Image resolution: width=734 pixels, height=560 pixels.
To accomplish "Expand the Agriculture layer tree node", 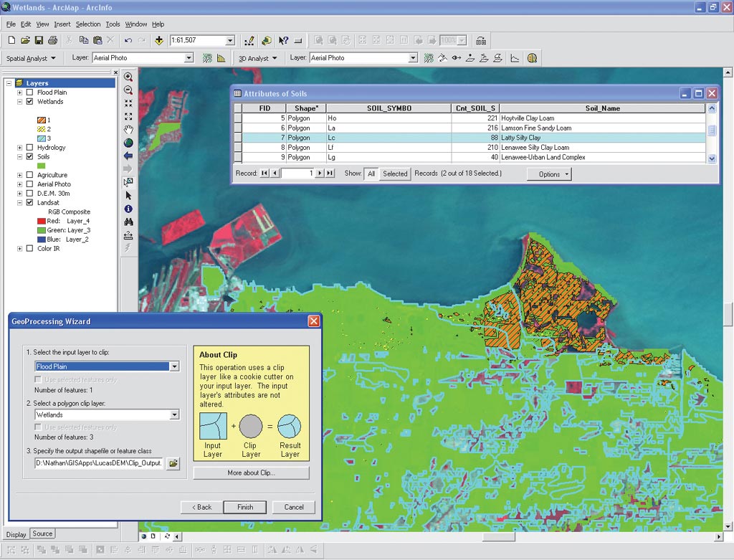I will click(19, 175).
